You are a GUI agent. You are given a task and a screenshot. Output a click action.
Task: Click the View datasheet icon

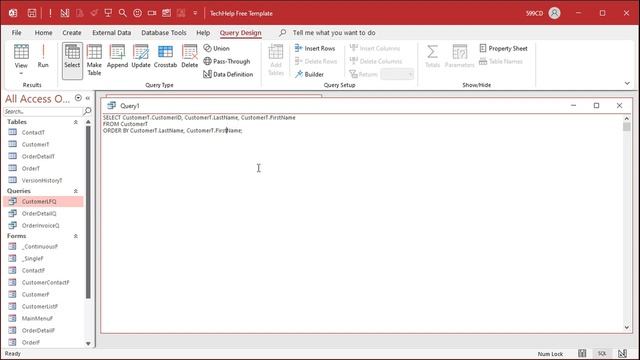[21, 52]
